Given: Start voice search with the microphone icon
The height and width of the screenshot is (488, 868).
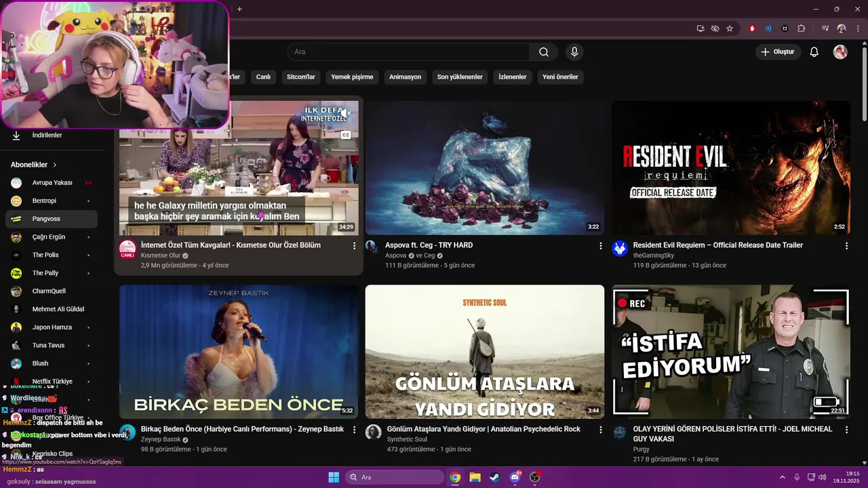Looking at the screenshot, I should point(574,52).
